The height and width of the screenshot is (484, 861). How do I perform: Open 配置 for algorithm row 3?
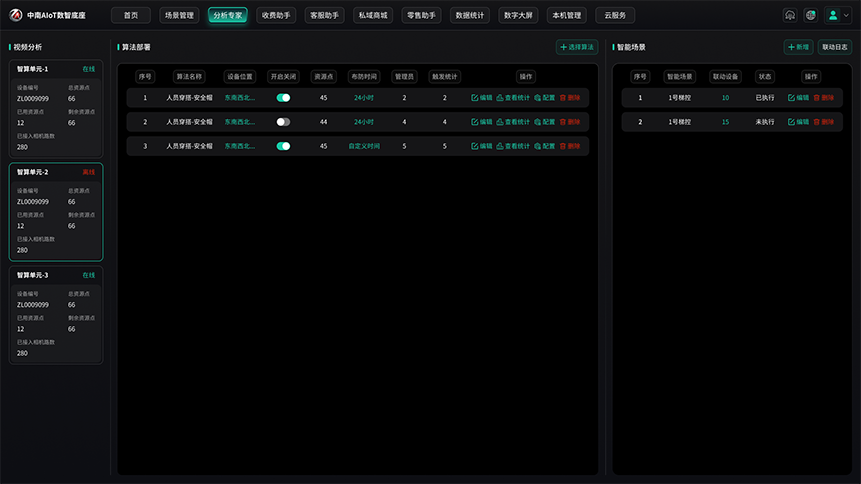[x=545, y=146]
